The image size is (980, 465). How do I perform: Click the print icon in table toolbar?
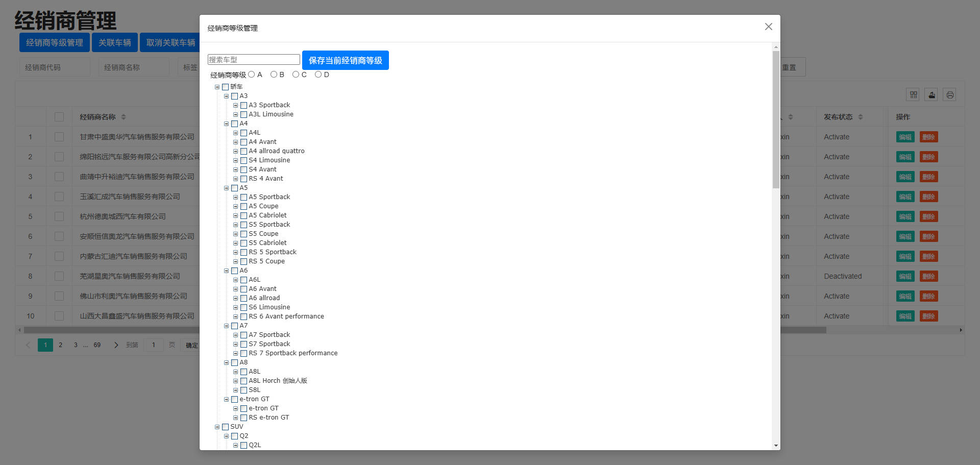(949, 94)
